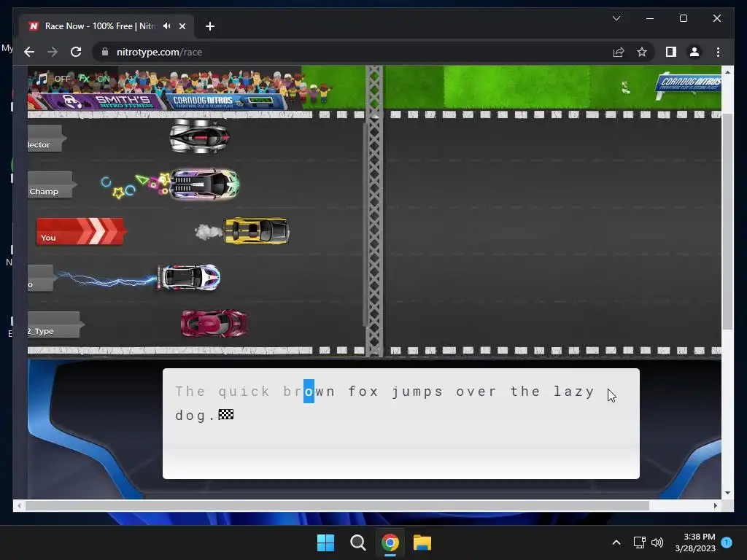The image size is (747, 560).
Task: Share this page from the address bar
Action: point(619,52)
